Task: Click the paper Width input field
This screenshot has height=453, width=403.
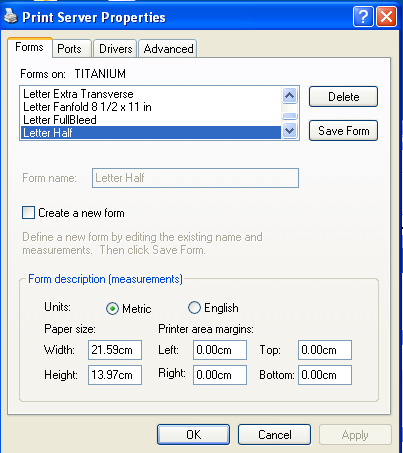Action: pos(115,350)
